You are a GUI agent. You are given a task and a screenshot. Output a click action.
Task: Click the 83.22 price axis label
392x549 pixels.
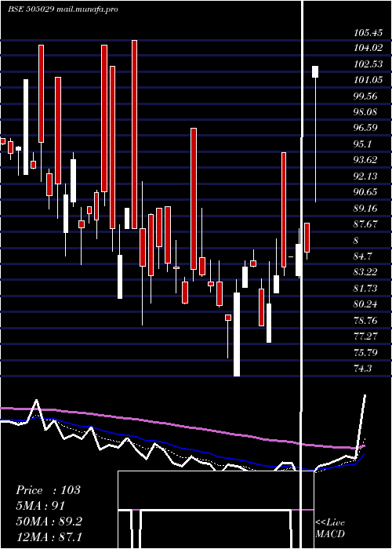pos(366,272)
